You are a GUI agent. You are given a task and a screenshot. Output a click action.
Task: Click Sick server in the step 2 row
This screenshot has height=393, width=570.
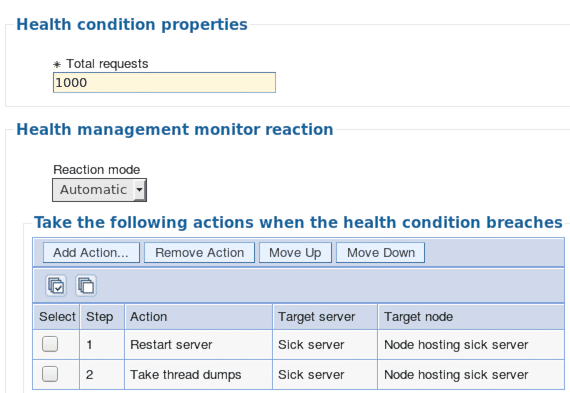point(311,374)
